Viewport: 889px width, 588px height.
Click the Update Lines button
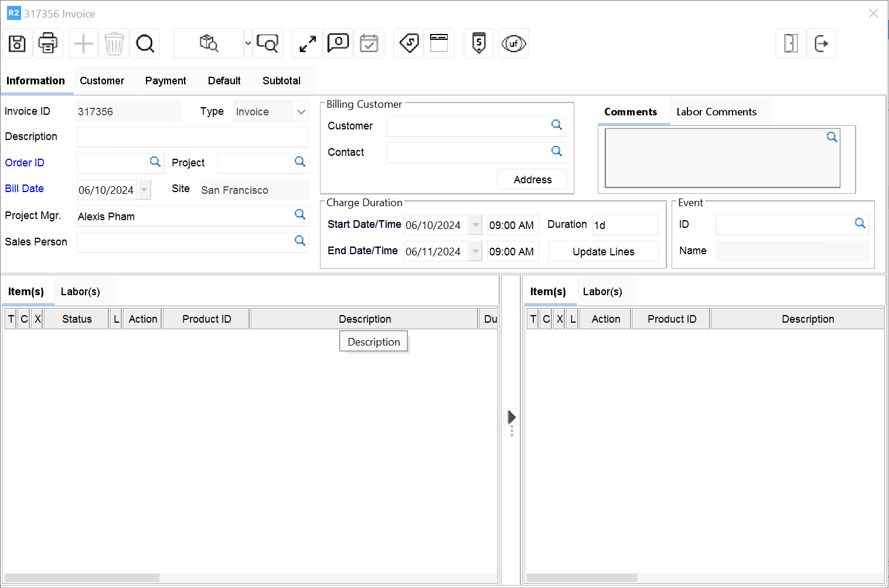point(603,251)
